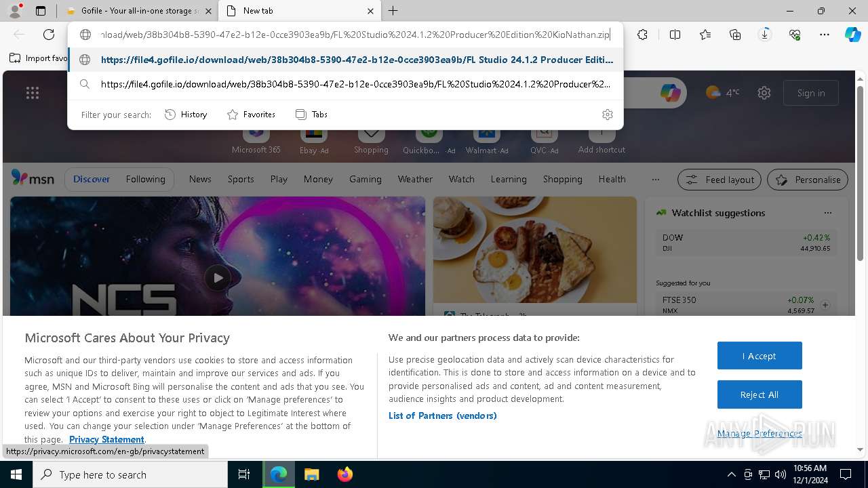Close the Gofile tab
The height and width of the screenshot is (488, 868).
point(208,11)
